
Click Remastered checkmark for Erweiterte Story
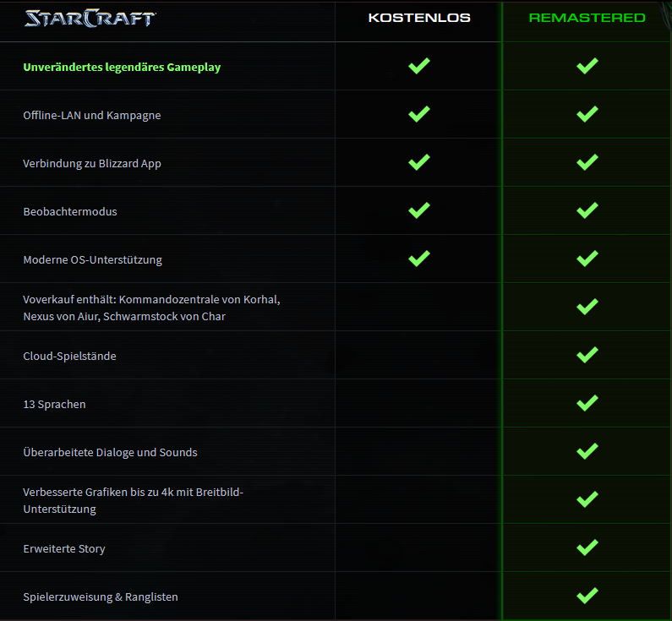tap(587, 547)
